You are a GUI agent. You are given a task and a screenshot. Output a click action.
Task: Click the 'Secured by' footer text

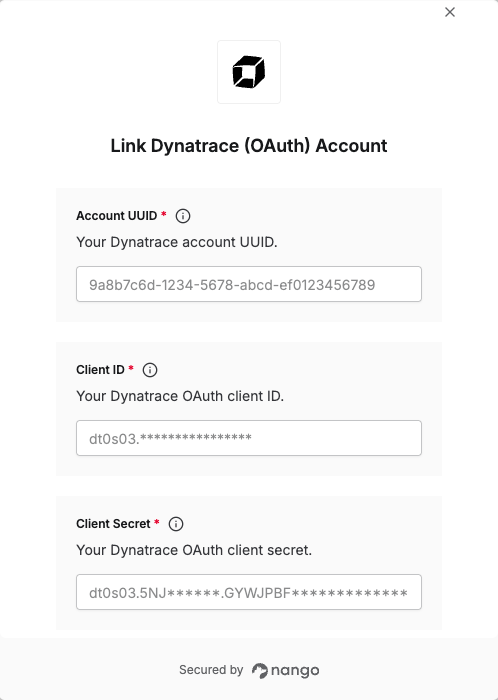tap(211, 670)
